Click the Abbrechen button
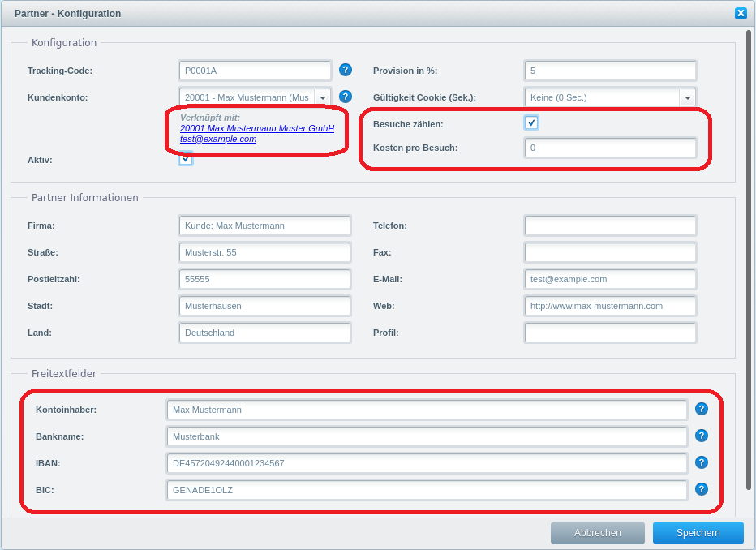The height and width of the screenshot is (550, 756). coord(597,533)
